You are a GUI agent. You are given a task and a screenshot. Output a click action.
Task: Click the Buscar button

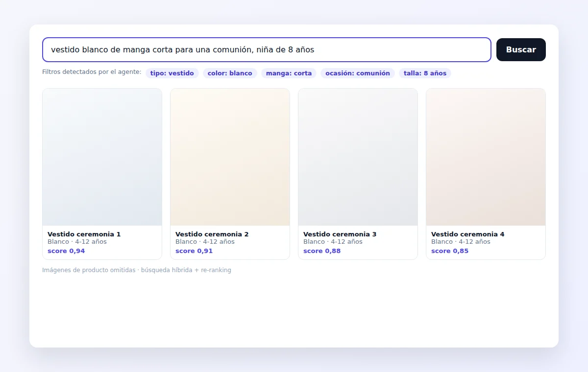pyautogui.click(x=521, y=49)
